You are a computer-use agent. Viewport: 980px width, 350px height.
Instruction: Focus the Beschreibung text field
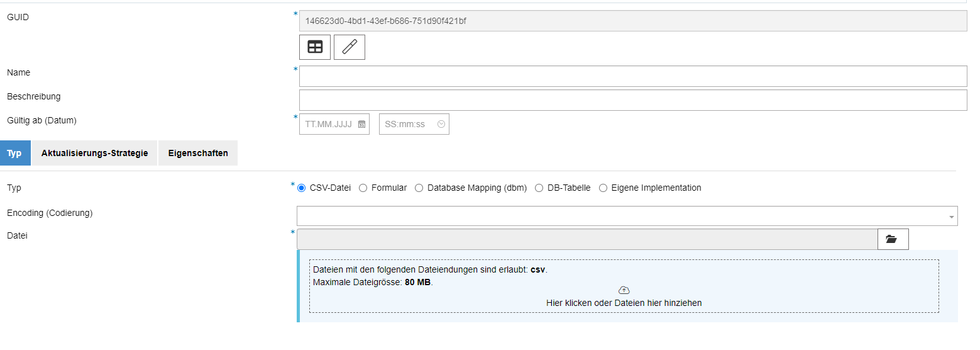coord(632,100)
